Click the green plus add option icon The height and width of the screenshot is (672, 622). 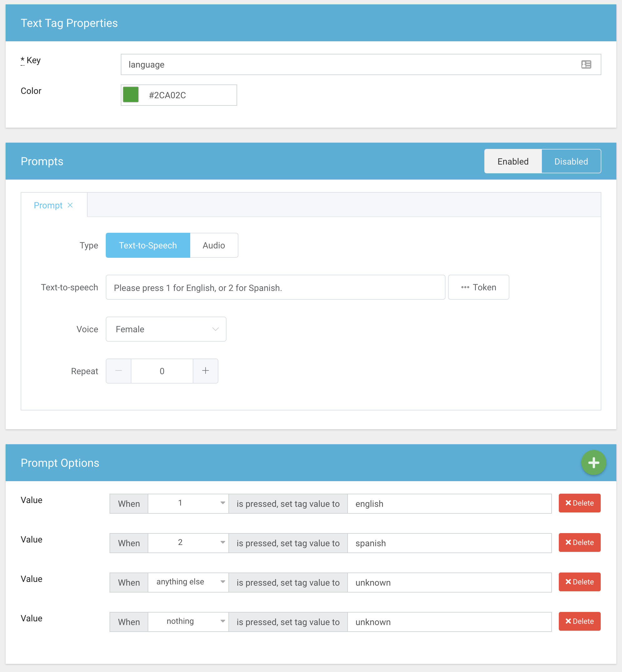pos(594,463)
